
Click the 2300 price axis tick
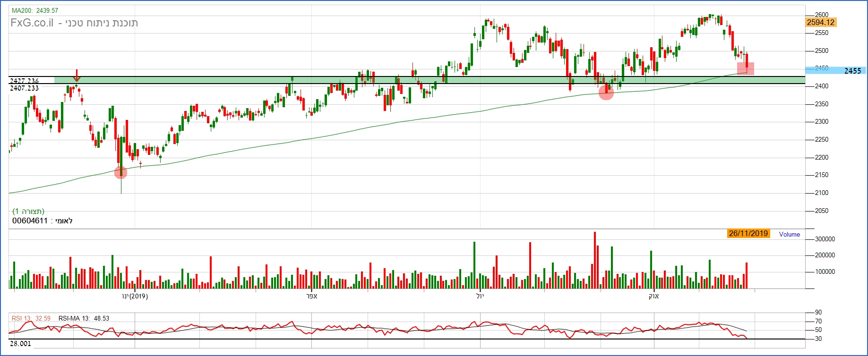(x=822, y=121)
